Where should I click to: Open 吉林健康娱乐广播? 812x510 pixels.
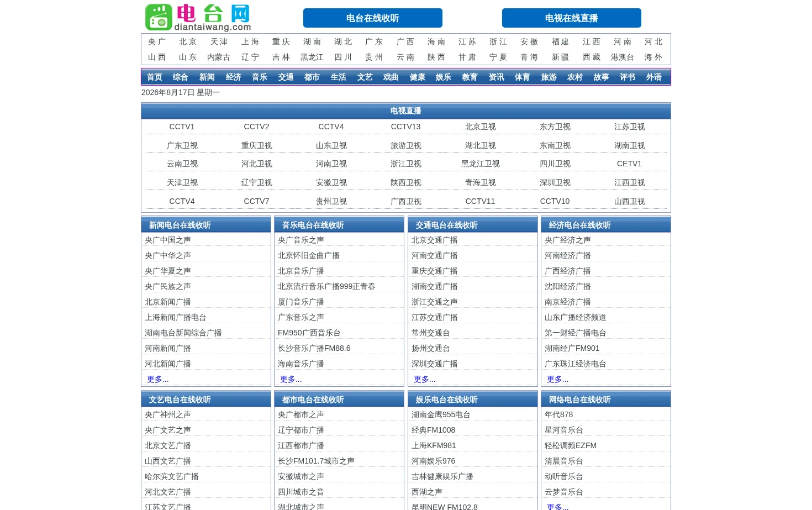point(442,476)
